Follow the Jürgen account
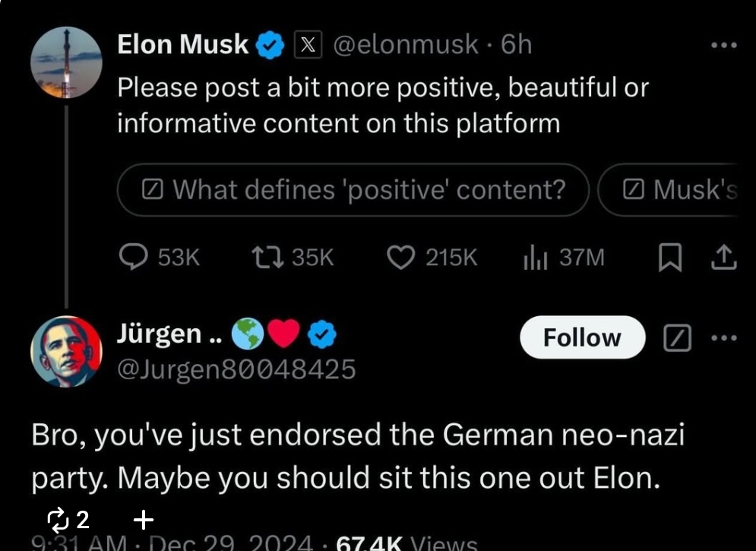 coord(582,337)
